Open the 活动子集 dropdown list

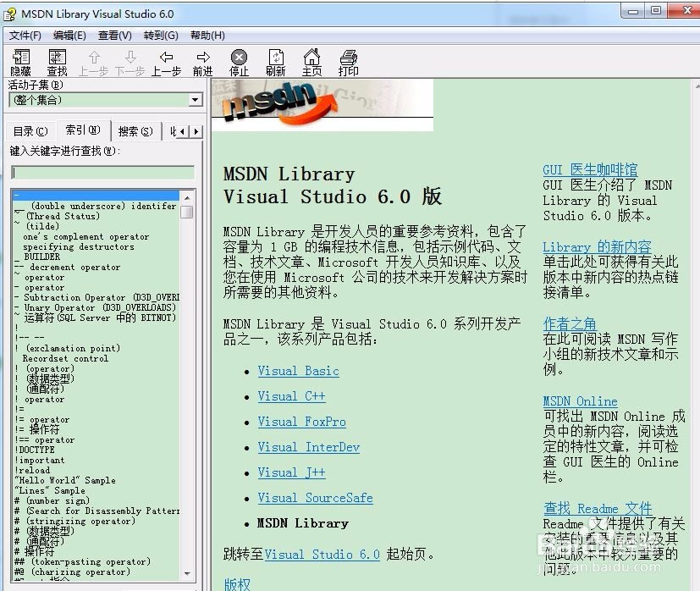(x=195, y=100)
